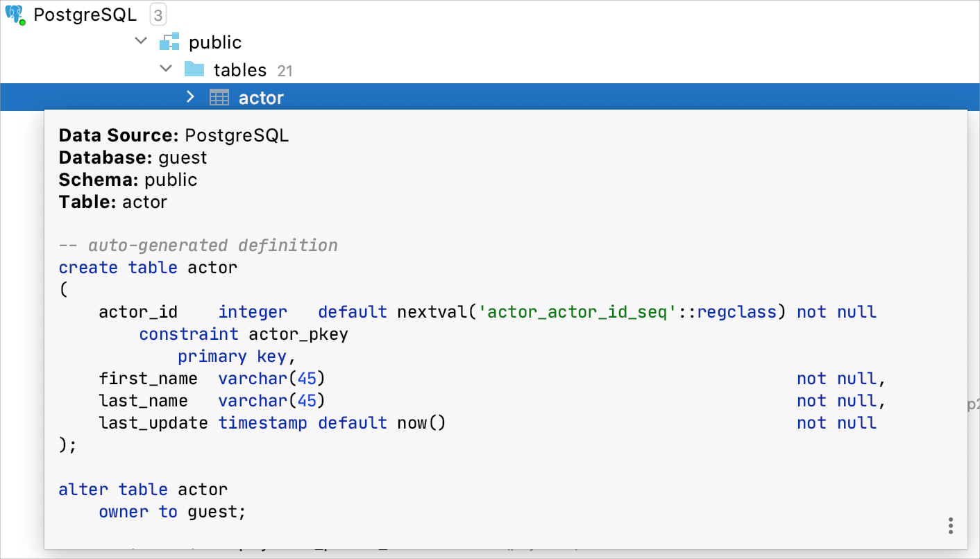Collapse the tables folder node

tap(166, 69)
